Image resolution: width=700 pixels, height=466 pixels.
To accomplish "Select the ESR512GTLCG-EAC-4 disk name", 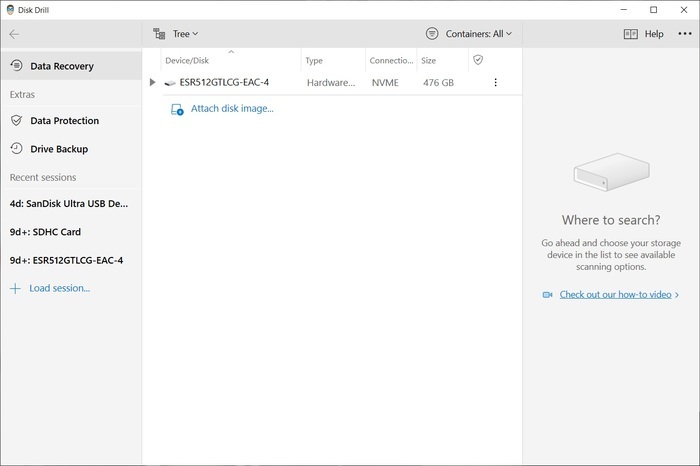I will click(x=224, y=82).
